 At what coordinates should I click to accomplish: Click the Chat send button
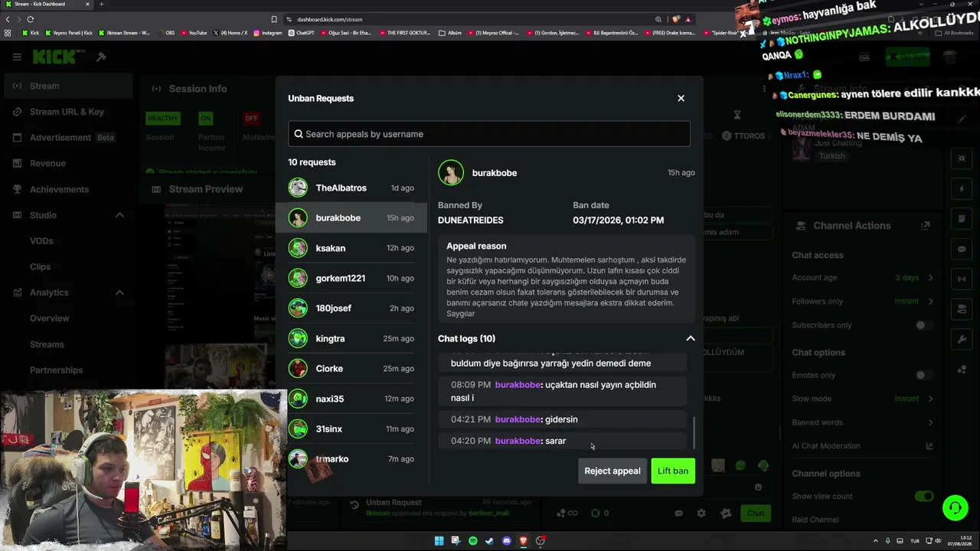tap(756, 514)
